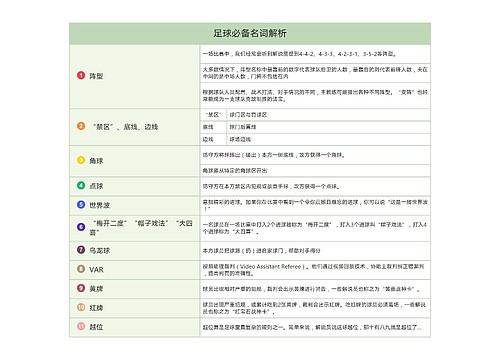The width and height of the screenshot is (500, 360).
Task: Click the 红牌 description cell
Action: [x=315, y=308]
